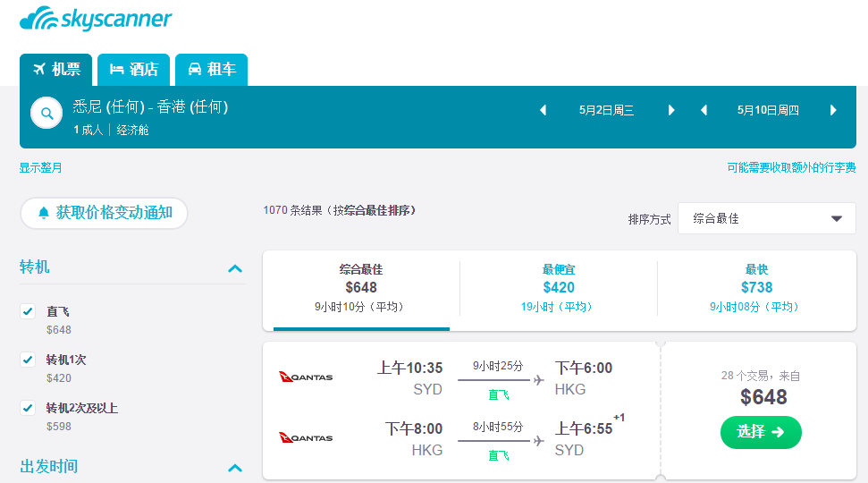
Task: Open the 排序方式 综合最佳 dropdown
Action: pyautogui.click(x=767, y=218)
